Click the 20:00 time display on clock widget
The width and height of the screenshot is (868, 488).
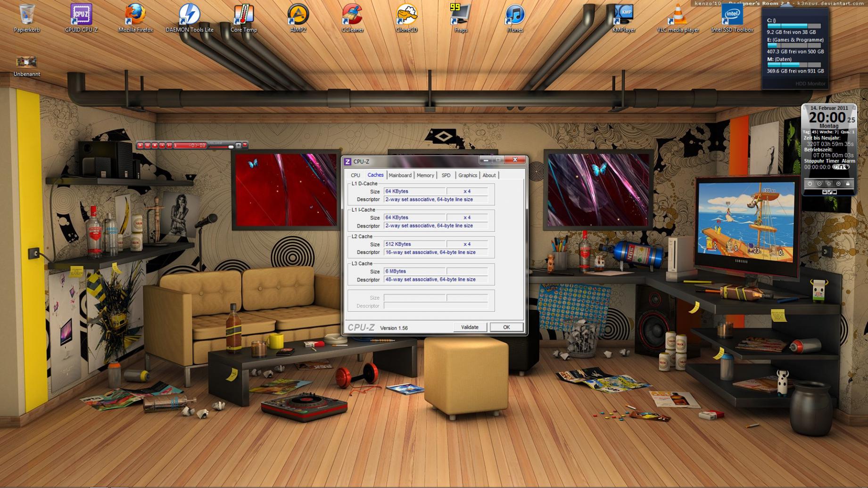(827, 118)
